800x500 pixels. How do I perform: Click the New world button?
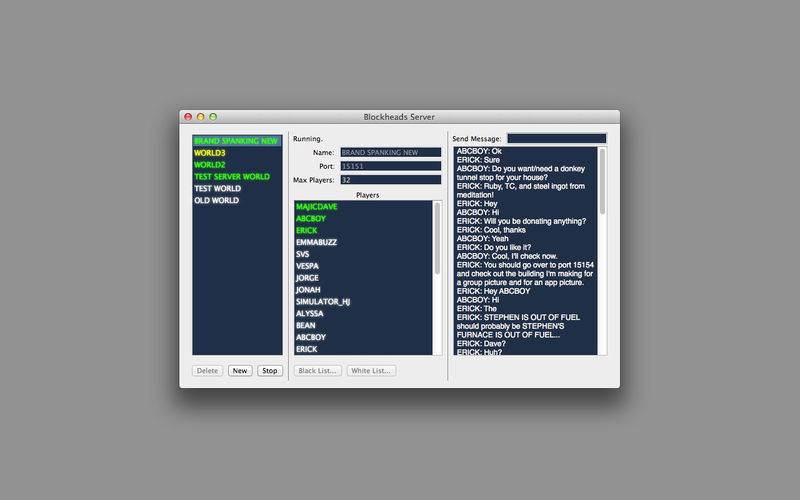click(x=239, y=371)
